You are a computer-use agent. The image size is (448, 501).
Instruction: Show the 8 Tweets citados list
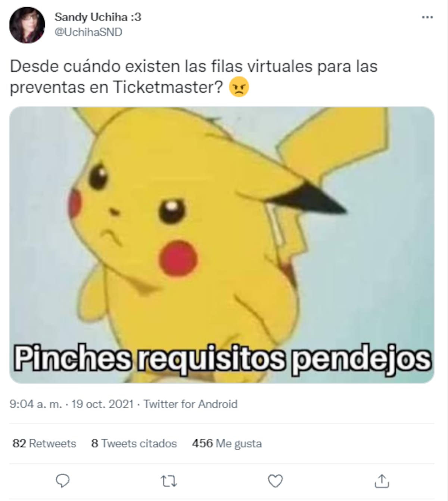pos(134,443)
